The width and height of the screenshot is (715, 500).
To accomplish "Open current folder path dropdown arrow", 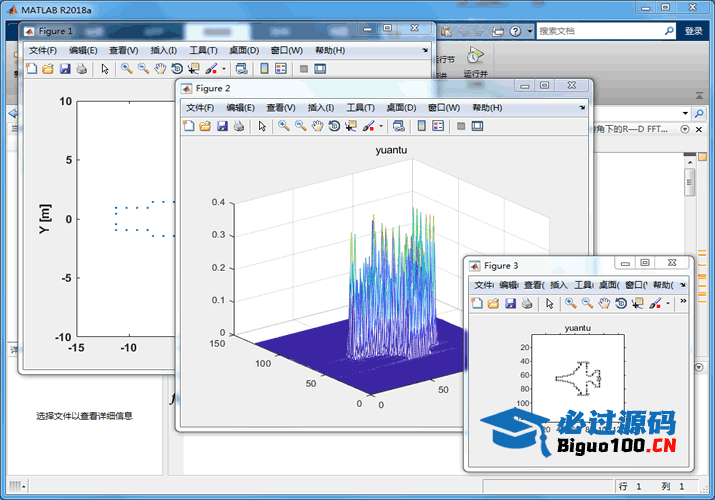I will tap(685, 113).
